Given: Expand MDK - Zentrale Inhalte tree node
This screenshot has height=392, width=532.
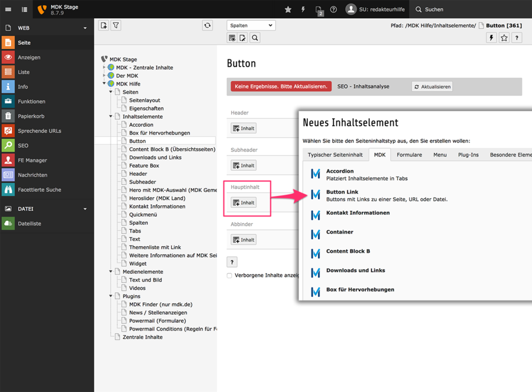Looking at the screenshot, I should pyautogui.click(x=104, y=67).
